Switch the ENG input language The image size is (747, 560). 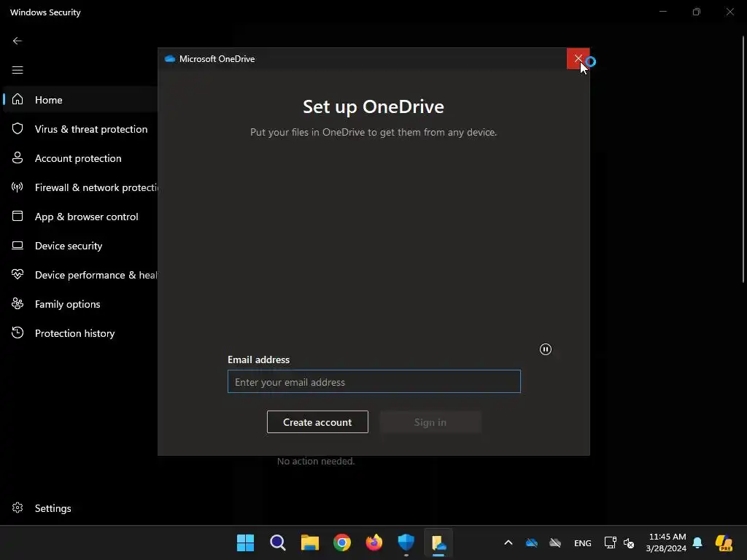pyautogui.click(x=583, y=542)
